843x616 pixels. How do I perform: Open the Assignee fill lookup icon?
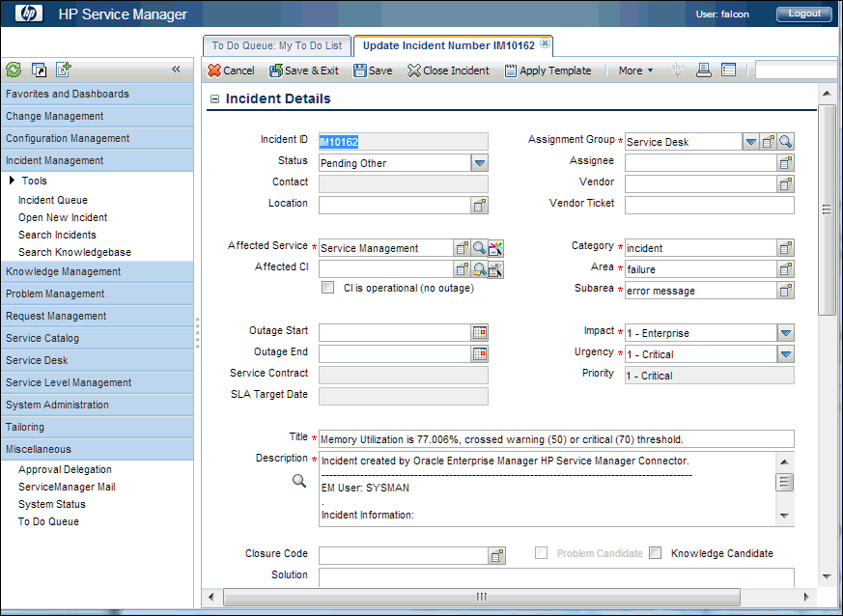[x=785, y=163]
